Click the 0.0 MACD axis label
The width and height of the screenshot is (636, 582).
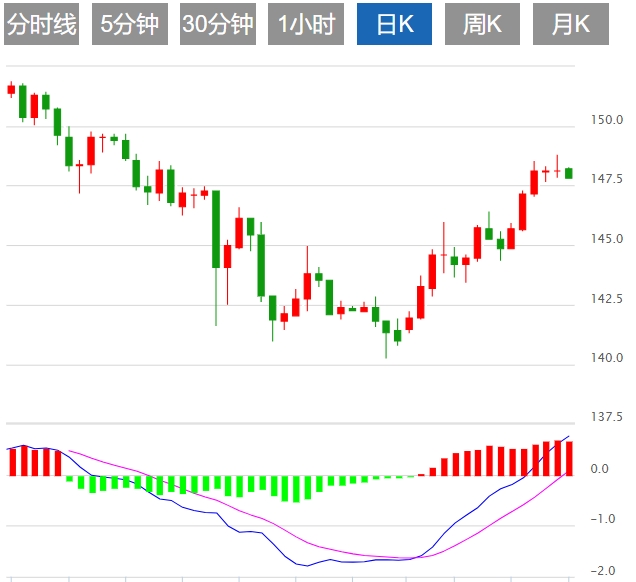[x=601, y=469]
